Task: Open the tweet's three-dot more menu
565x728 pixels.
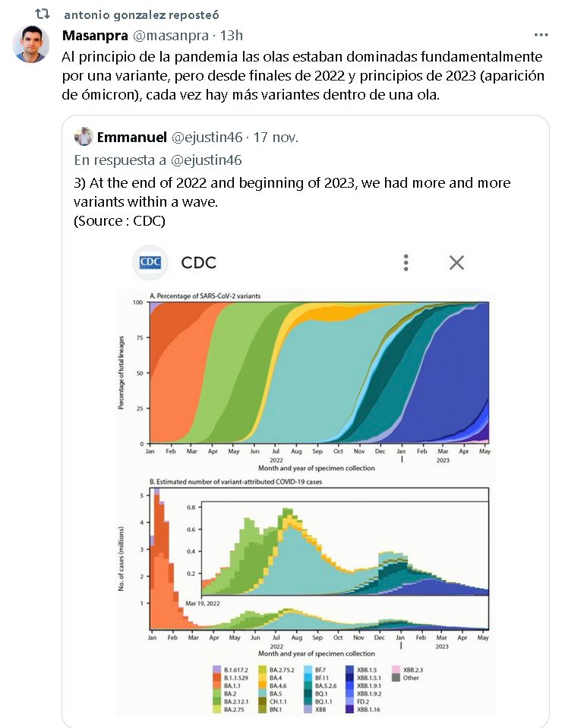Action: (x=541, y=35)
